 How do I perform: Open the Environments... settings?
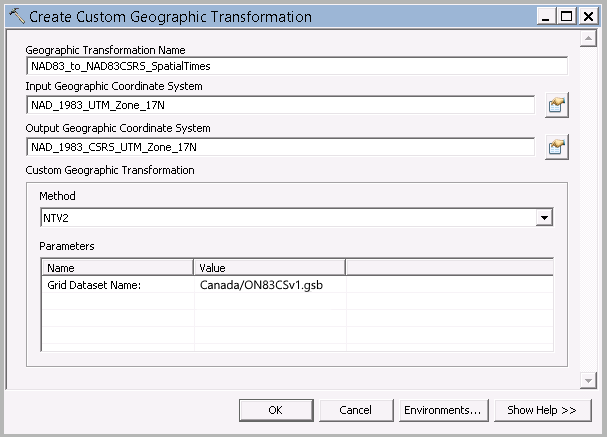point(442,410)
